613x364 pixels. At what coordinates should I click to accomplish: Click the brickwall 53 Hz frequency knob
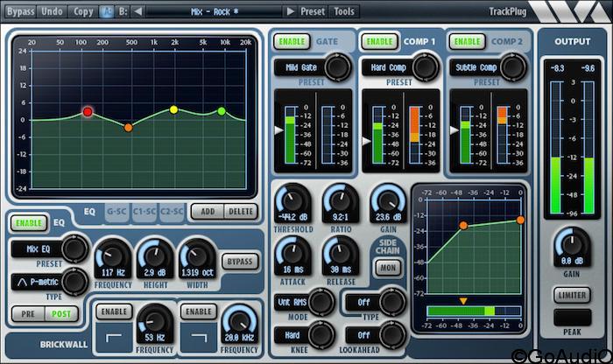coord(154,323)
